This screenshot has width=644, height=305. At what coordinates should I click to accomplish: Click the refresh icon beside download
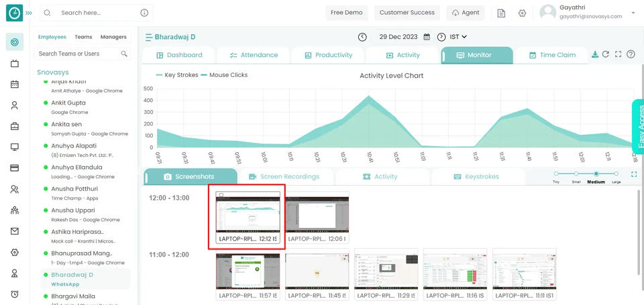[x=606, y=55]
